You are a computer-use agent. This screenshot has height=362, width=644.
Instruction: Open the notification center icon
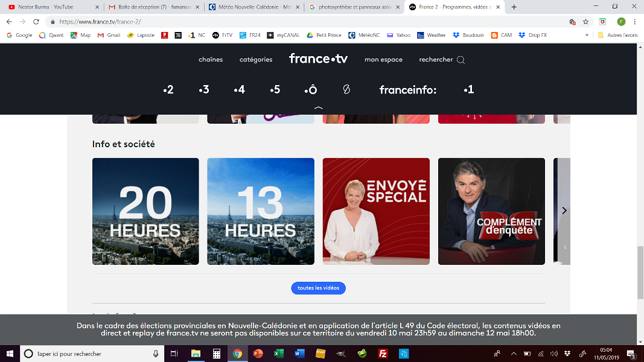631,354
